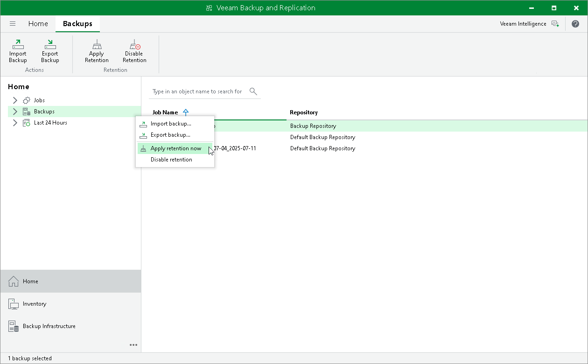Click the Export Backup ribbon icon
Viewport: 588px width, 364px height.
tap(50, 45)
